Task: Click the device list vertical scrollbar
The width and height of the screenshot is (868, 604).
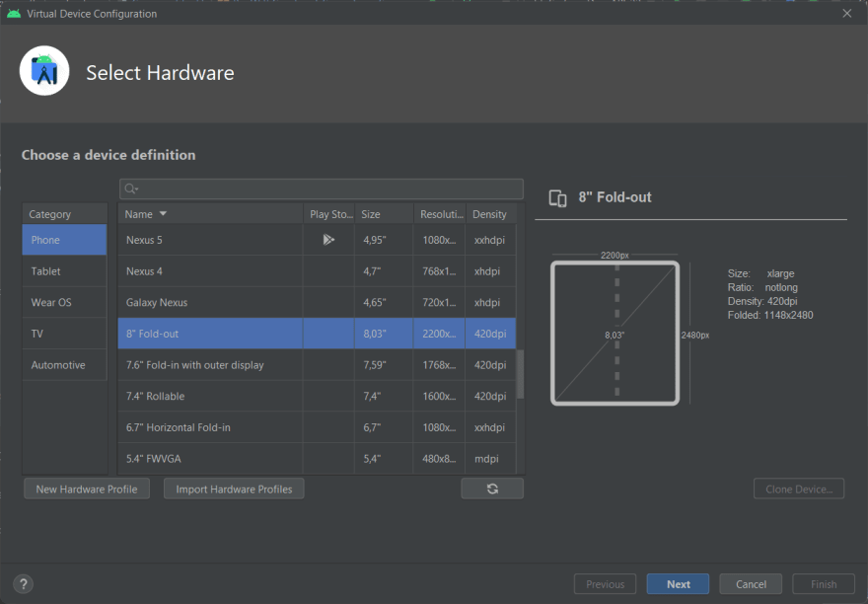Action: tap(520, 373)
